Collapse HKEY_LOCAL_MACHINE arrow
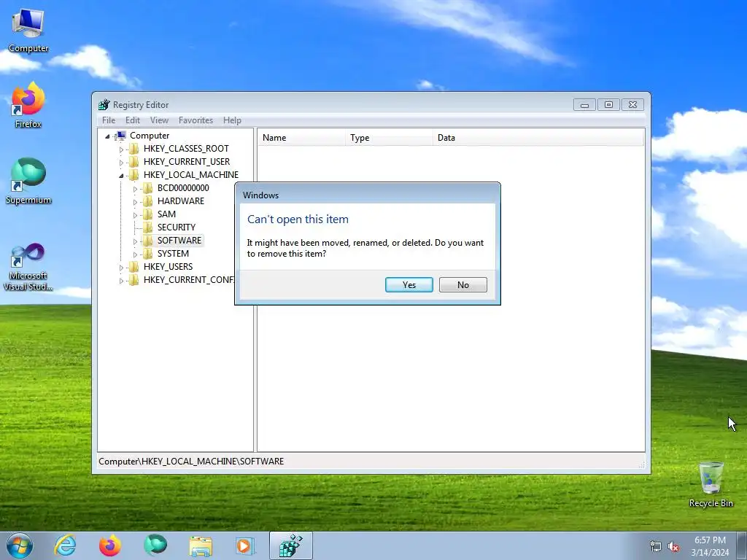747x560 pixels. pos(121,175)
